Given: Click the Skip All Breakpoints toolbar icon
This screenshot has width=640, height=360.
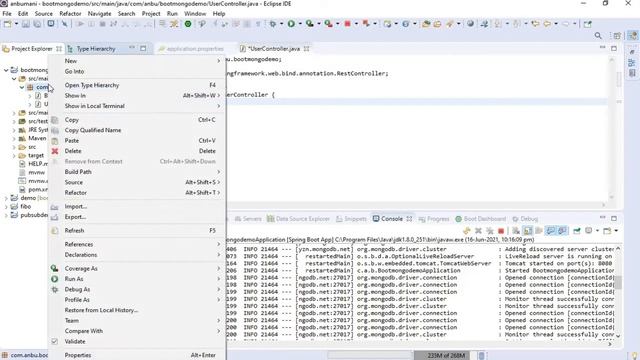Looking at the screenshot, I should tap(64, 24).
